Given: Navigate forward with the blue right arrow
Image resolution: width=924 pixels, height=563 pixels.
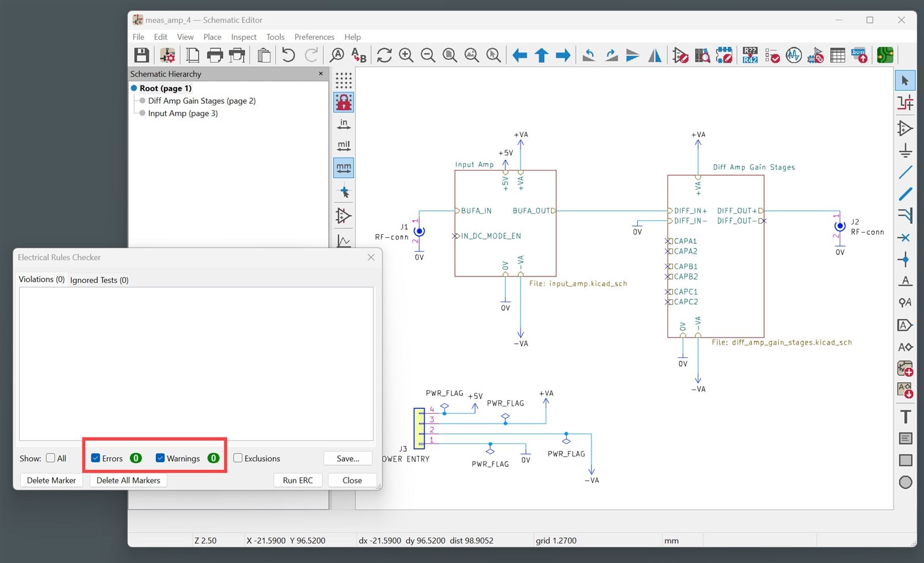Looking at the screenshot, I should pos(563,55).
